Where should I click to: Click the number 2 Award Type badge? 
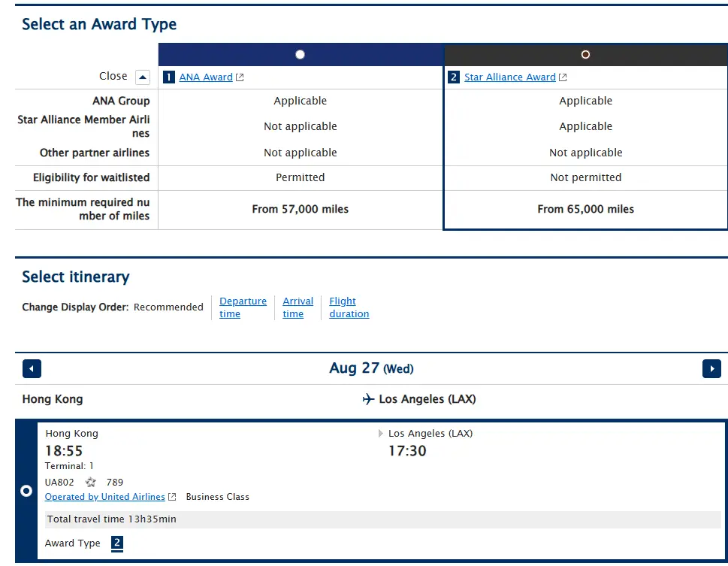(117, 543)
